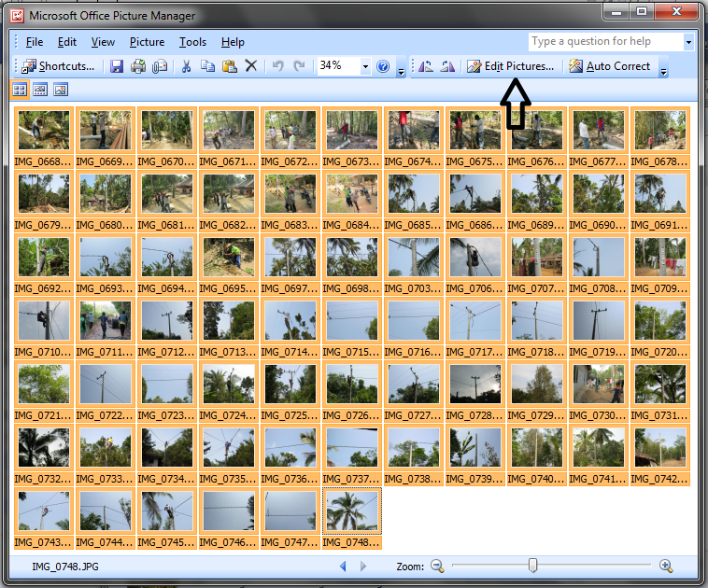Screen dimensions: 708x588
Task: Click the Send pictures by e-mail icon
Action: [160, 66]
